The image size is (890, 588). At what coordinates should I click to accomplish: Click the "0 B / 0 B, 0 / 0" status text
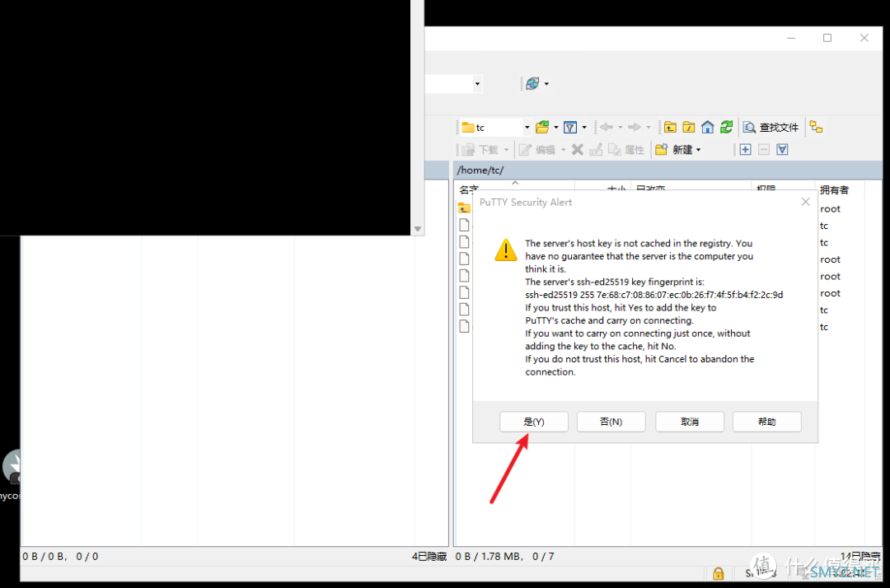pos(60,556)
